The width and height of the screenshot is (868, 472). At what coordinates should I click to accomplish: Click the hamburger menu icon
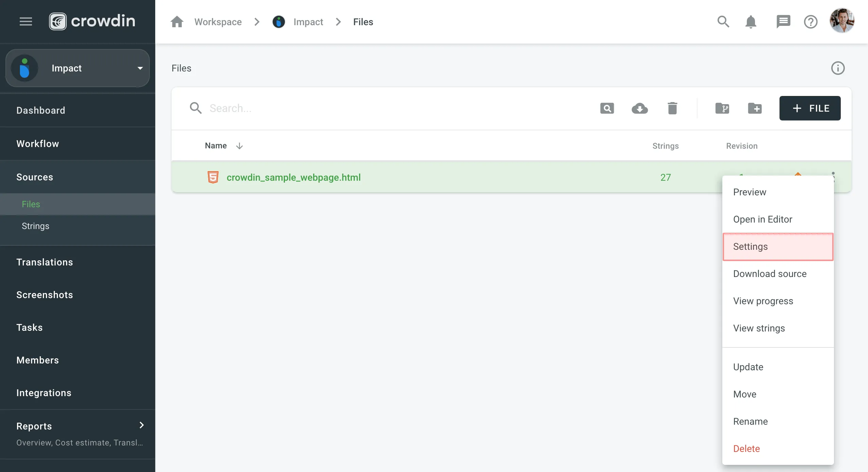pyautogui.click(x=26, y=21)
